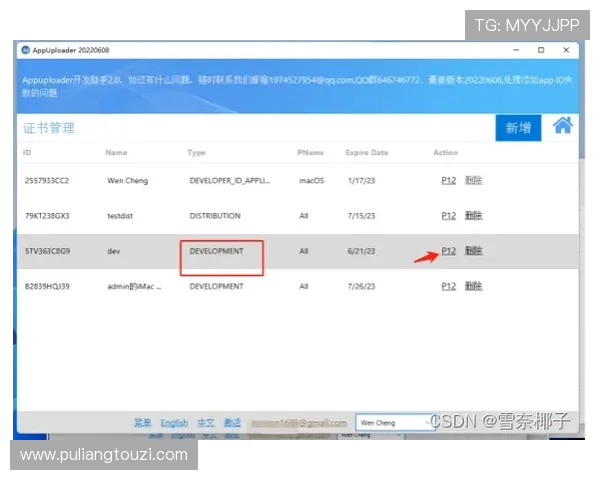Click the gmail account address in footer
Screen dimensions: 600x480
point(299,423)
